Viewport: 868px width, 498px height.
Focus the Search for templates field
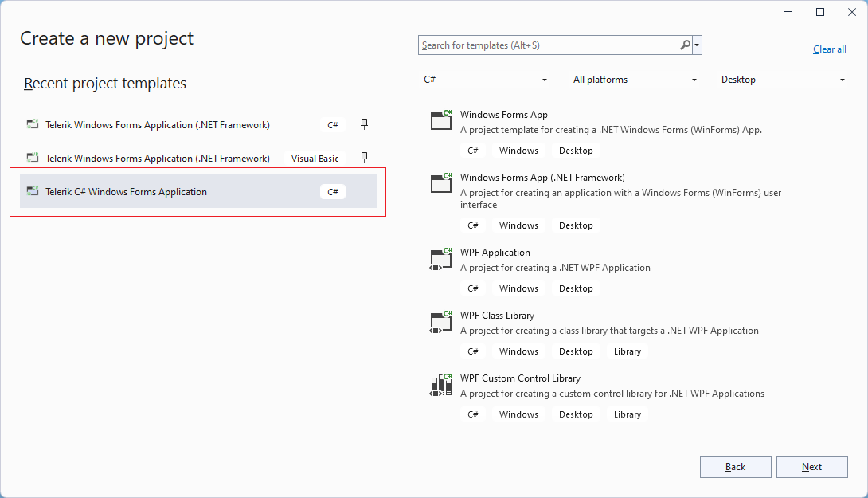point(548,45)
